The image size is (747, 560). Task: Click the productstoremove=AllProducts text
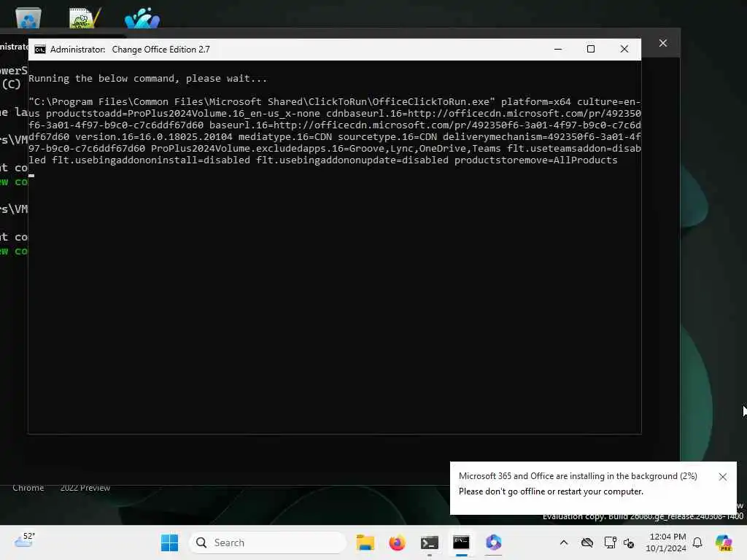click(536, 160)
